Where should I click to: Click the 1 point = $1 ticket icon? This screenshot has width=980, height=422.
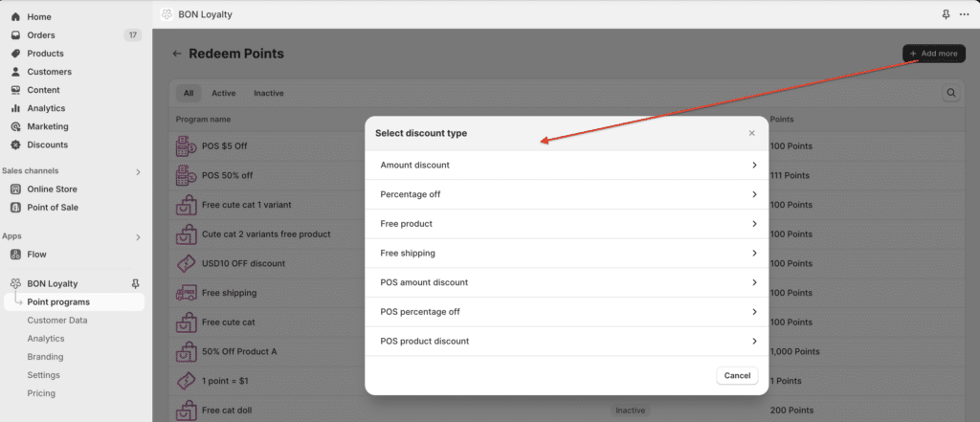[186, 381]
